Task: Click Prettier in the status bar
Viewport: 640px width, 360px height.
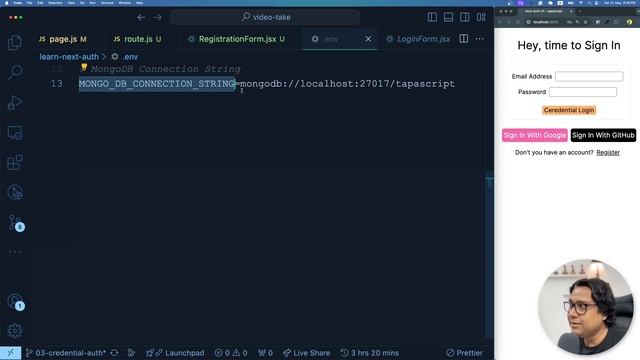Action: click(x=464, y=353)
